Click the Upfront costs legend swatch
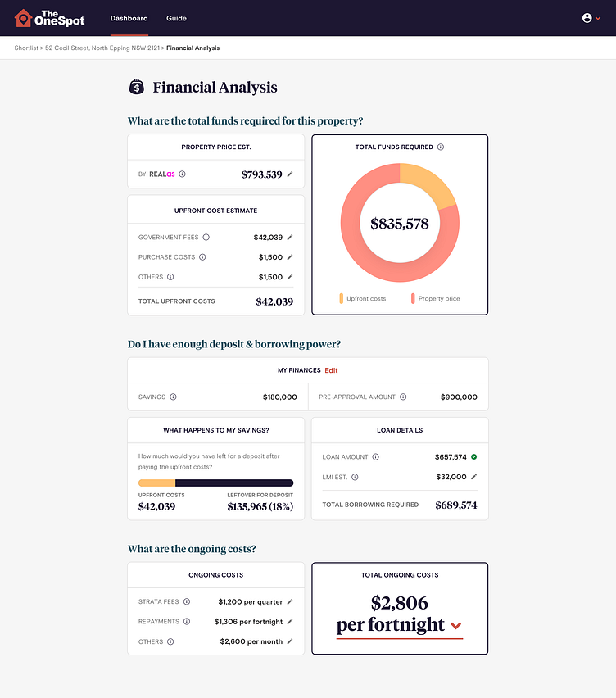 pyautogui.click(x=342, y=299)
